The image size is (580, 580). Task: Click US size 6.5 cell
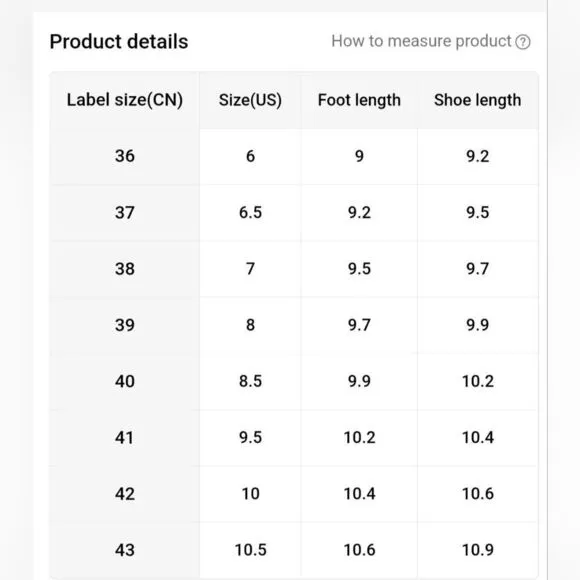[x=250, y=213]
